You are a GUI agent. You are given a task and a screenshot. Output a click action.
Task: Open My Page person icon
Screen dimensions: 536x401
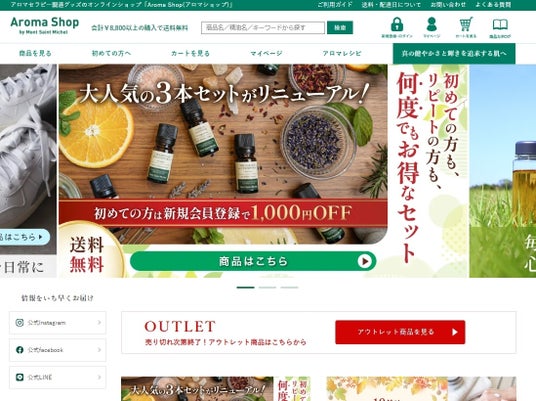pos(431,24)
